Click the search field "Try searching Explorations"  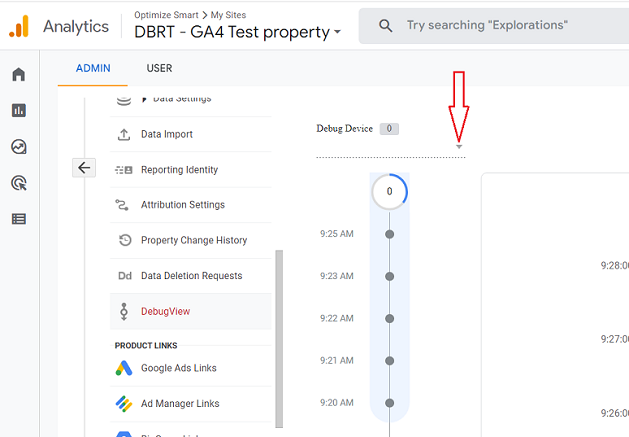pos(494,26)
